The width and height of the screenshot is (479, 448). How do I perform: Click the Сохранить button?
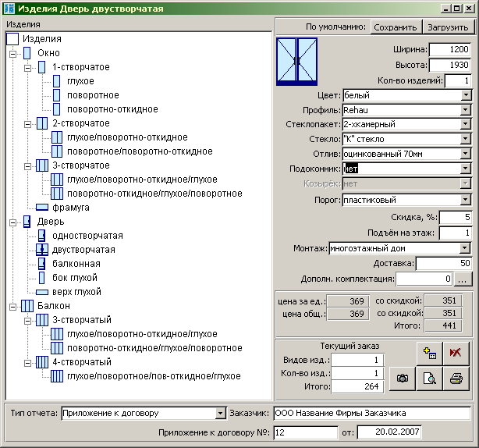(396, 27)
